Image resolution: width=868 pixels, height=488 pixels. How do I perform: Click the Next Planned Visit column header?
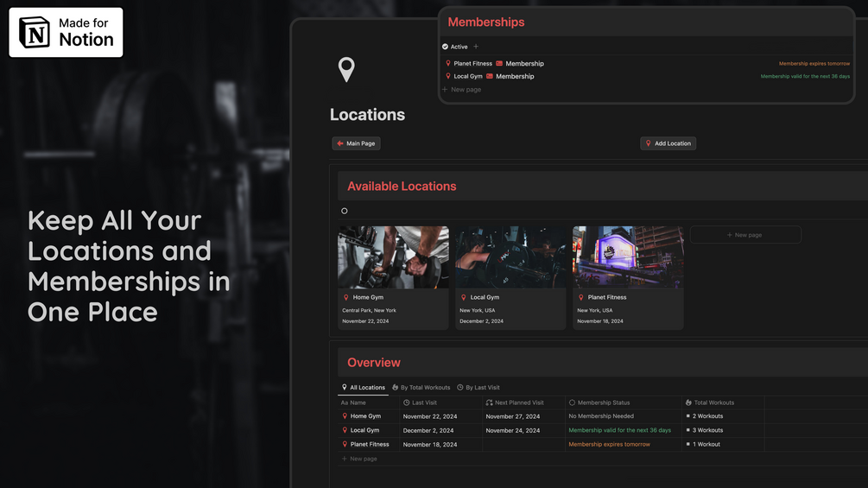click(x=523, y=402)
